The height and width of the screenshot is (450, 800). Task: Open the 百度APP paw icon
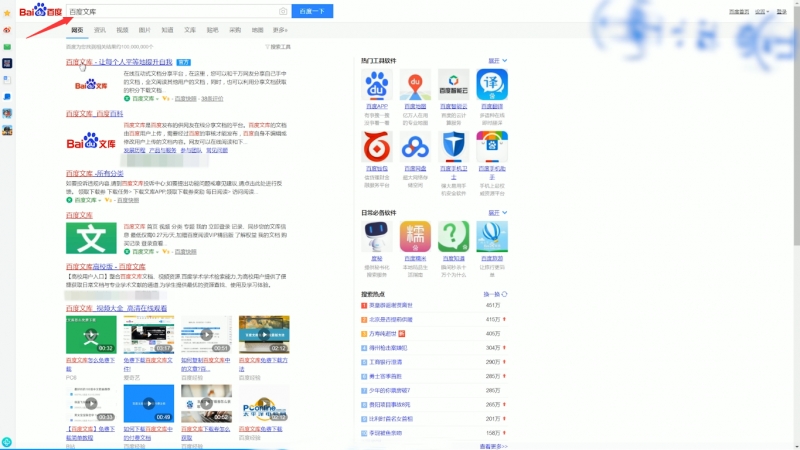[377, 85]
